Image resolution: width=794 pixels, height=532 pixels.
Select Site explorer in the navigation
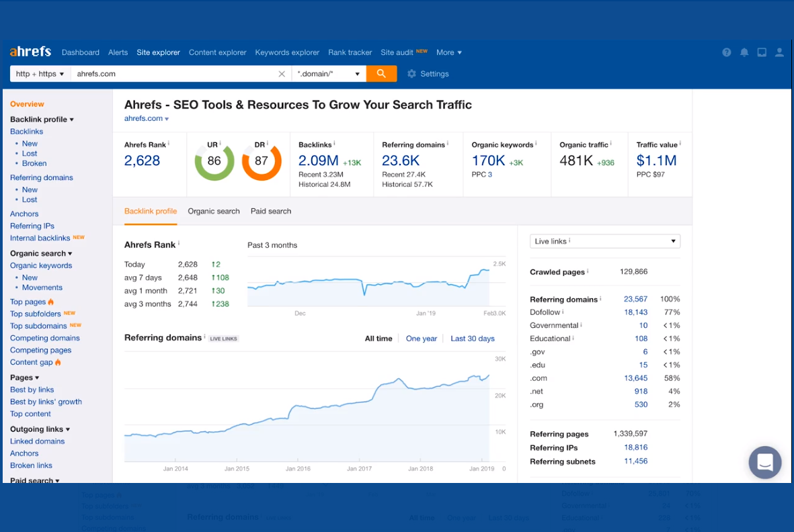[x=158, y=52]
